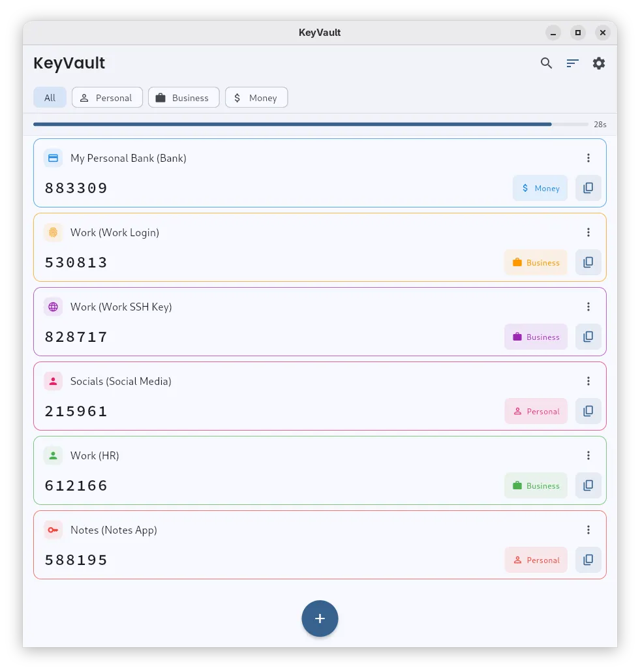Filter entries by Money category
This screenshot has width=640, height=672.
256,98
